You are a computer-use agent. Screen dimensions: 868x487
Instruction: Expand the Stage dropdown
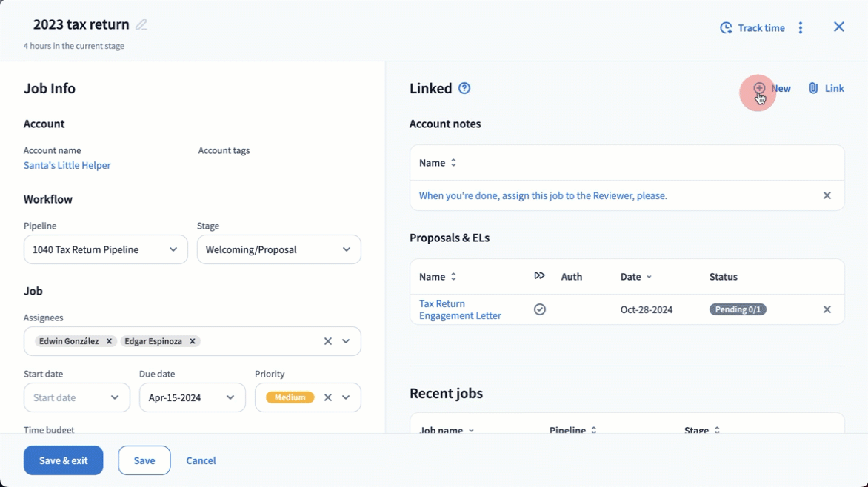click(278, 249)
